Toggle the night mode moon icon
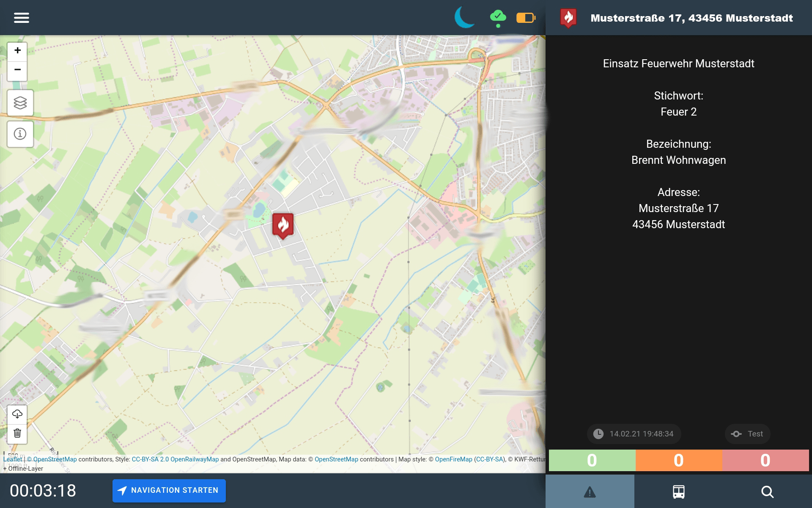812x508 pixels. (x=464, y=18)
